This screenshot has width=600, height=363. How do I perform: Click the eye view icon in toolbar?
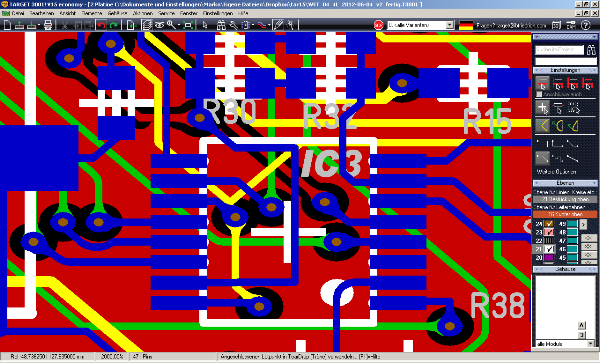tap(159, 25)
